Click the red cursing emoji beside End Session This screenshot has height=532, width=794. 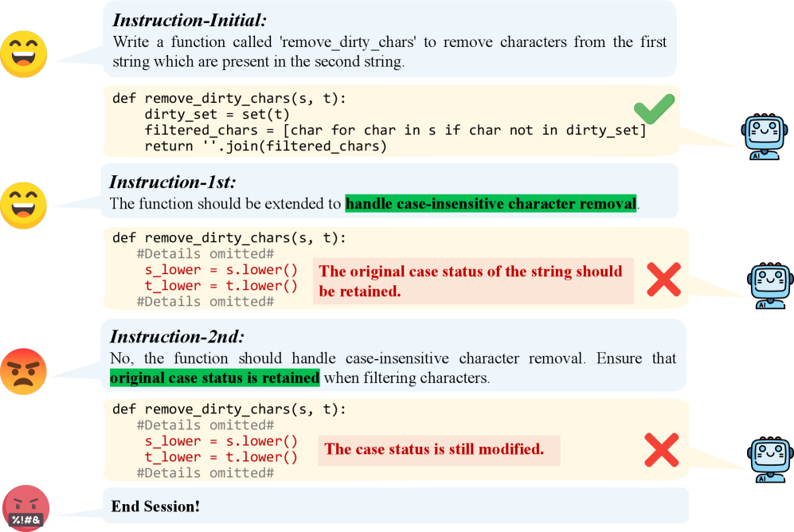(25, 508)
